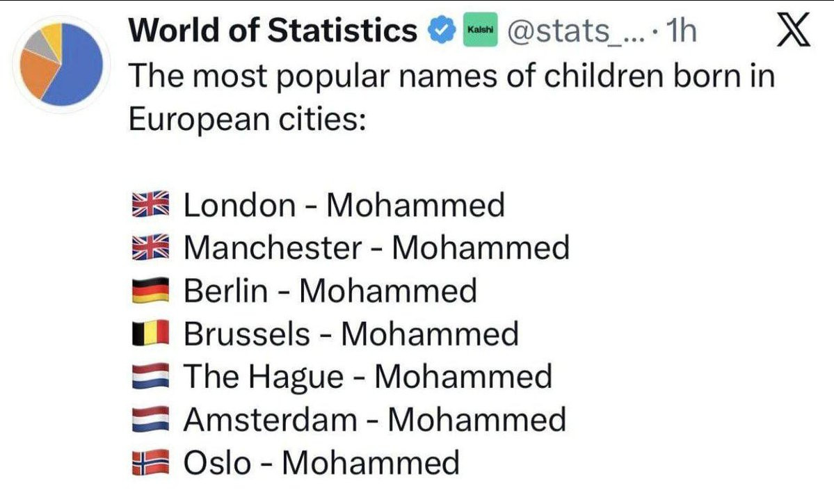834x504 pixels.
Task: Click the "Oslo - Mohammed" text line
Action: click(x=321, y=463)
